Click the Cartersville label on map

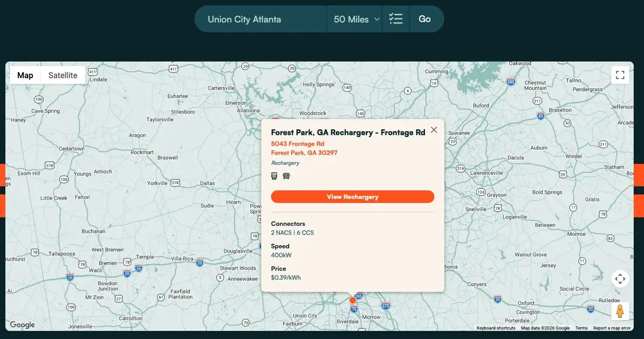(221, 88)
